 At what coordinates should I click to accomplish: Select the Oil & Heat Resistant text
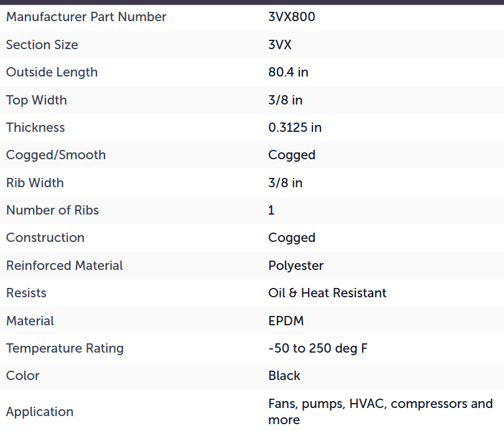point(327,293)
